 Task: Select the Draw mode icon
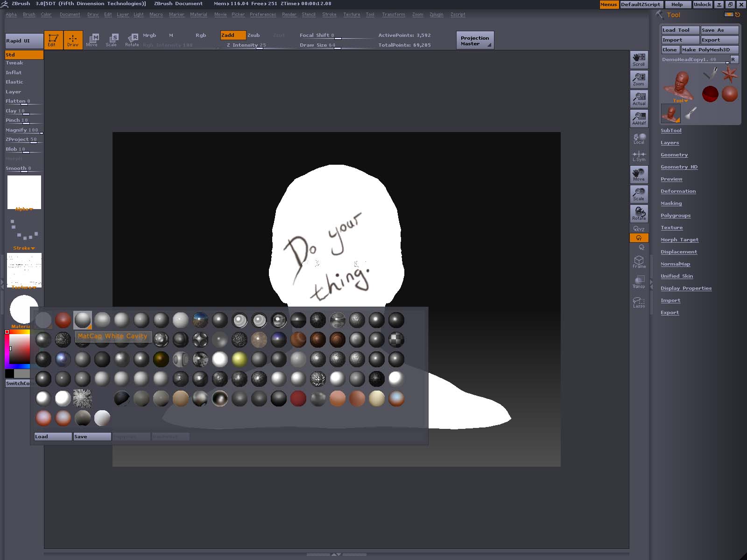[x=73, y=40]
